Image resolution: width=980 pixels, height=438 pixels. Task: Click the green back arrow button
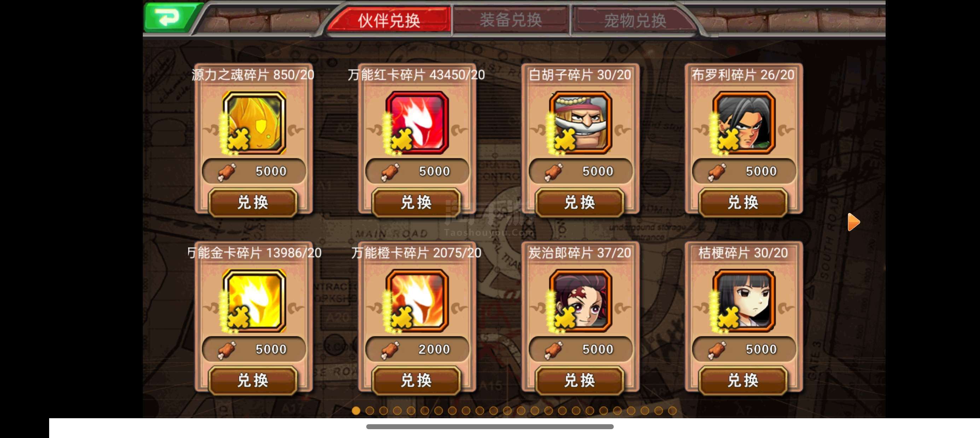pyautogui.click(x=170, y=17)
